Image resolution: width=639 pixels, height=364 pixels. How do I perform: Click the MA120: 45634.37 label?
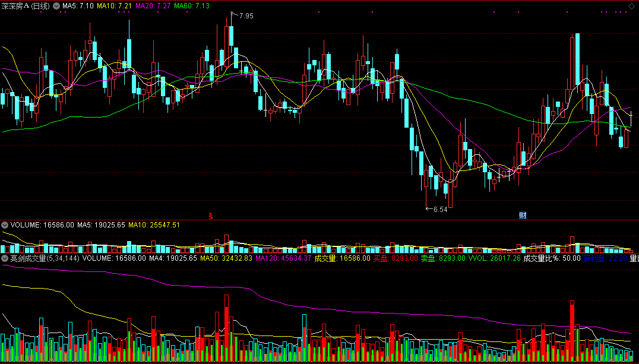283,258
